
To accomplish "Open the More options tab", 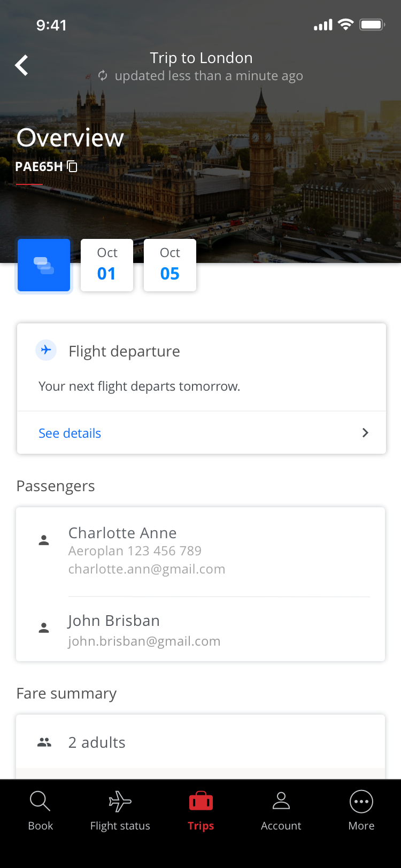I will 361,810.
